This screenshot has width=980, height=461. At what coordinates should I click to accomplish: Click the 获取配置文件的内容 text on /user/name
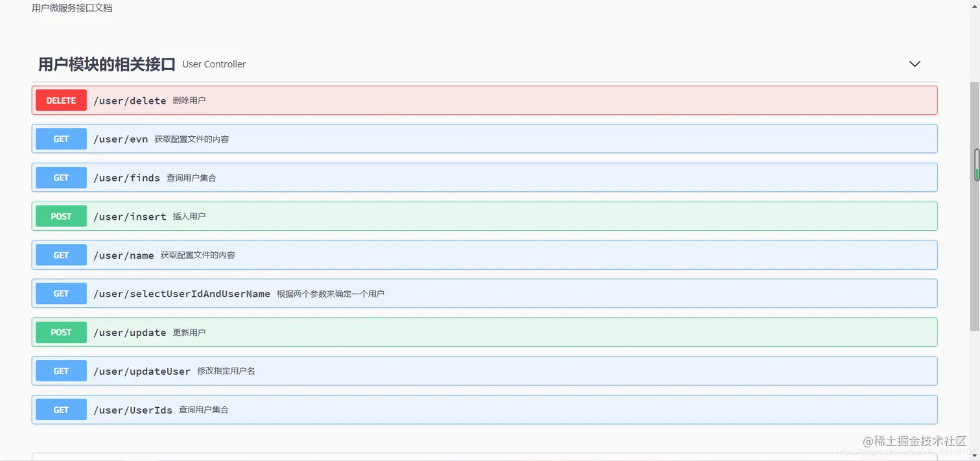click(198, 255)
